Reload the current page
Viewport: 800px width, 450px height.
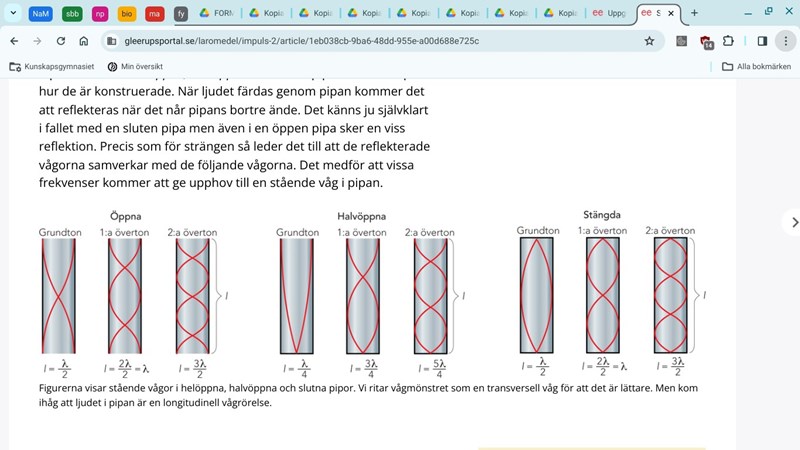[x=61, y=41]
